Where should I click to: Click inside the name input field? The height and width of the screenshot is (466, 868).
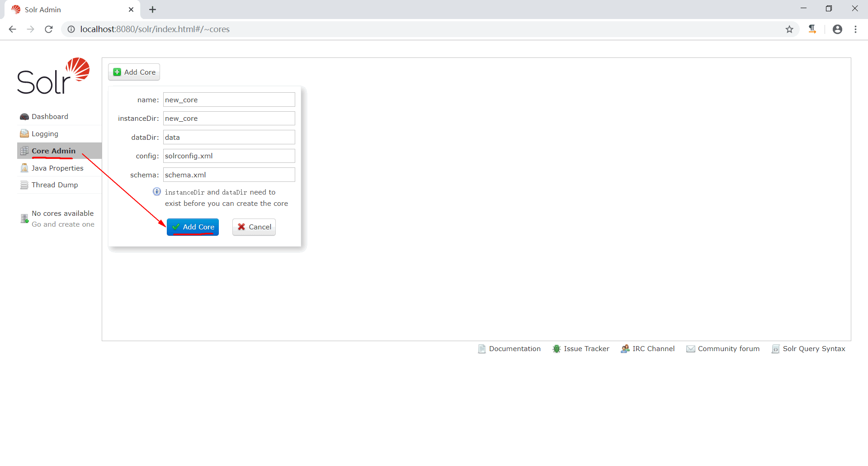[x=229, y=100]
